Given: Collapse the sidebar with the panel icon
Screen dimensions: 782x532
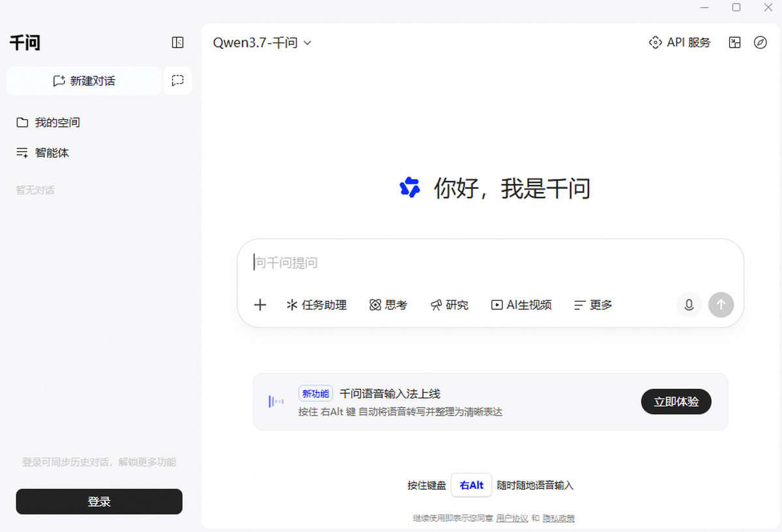Looking at the screenshot, I should [x=177, y=42].
